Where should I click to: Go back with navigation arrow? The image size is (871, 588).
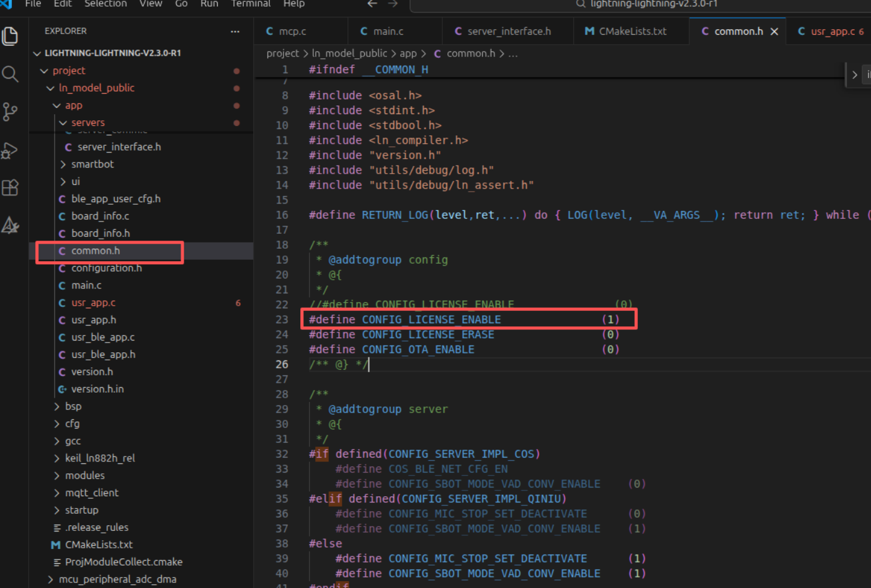click(x=372, y=4)
